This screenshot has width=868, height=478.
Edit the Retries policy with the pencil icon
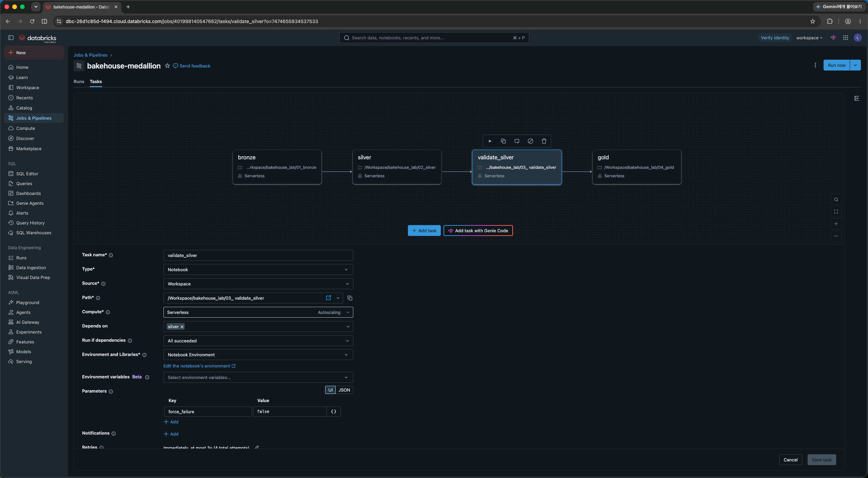pos(257,447)
